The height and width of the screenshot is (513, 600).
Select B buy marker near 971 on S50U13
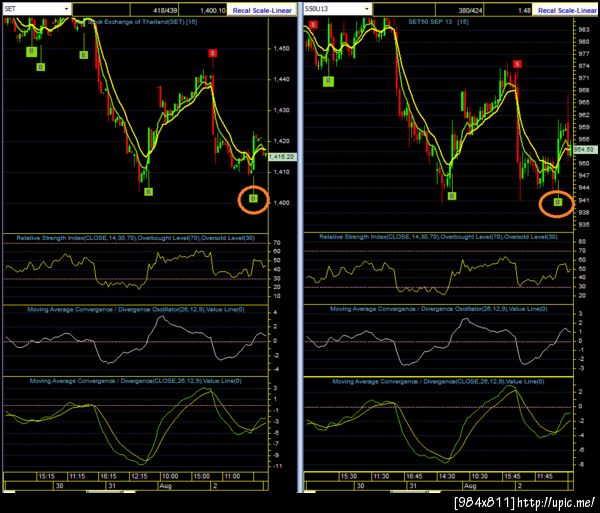(x=328, y=81)
